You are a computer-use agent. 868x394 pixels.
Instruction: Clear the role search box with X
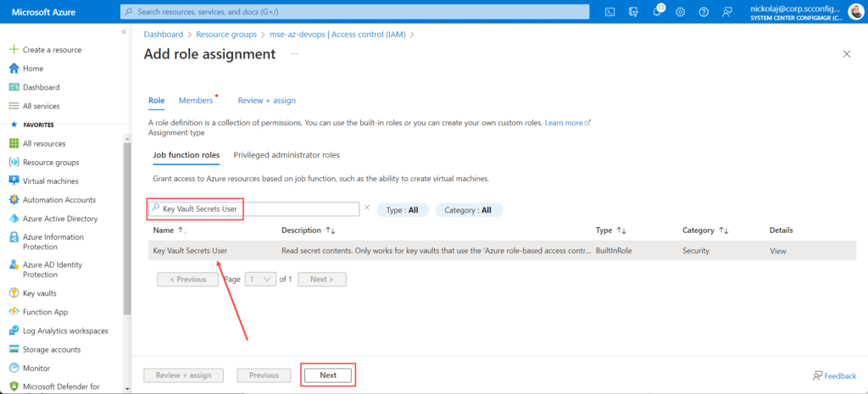(x=366, y=208)
